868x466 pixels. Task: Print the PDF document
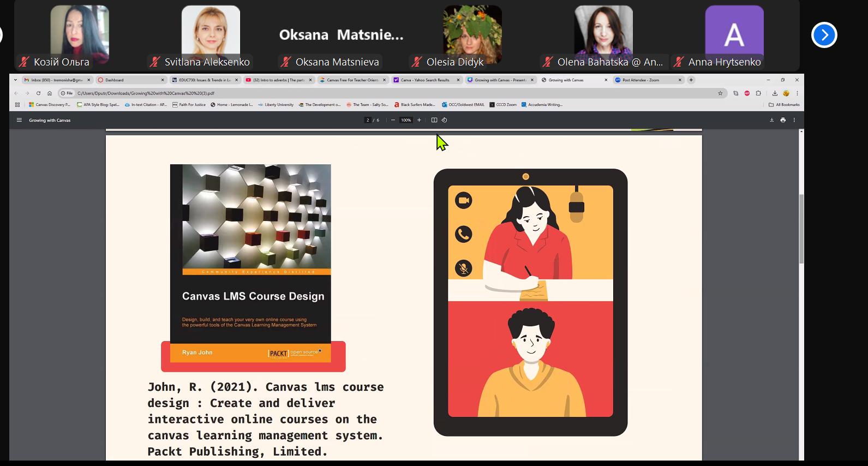coord(783,120)
